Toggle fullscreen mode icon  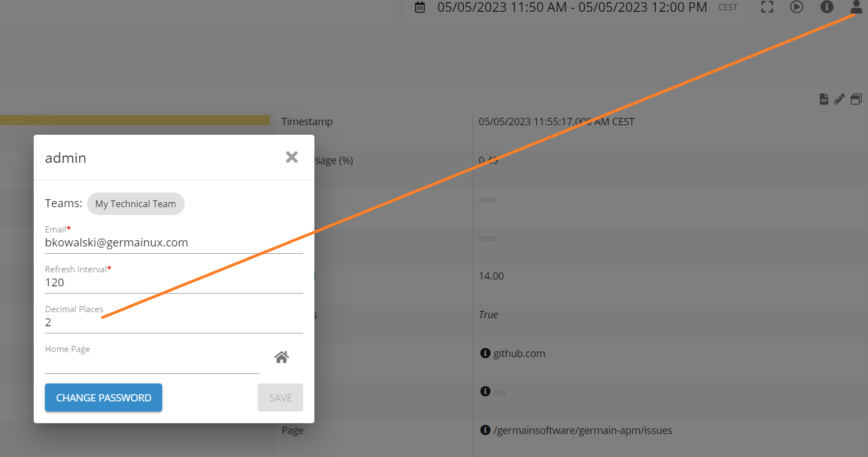(767, 7)
